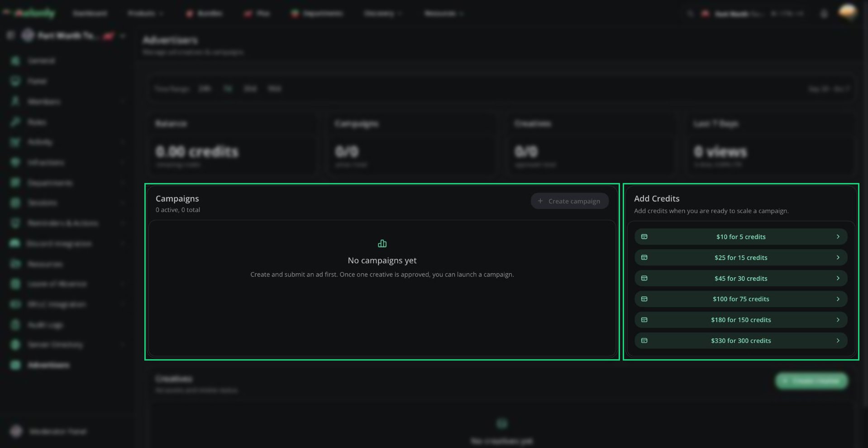Screen dimensions: 868x448
Task: Click the plus icon in Create campaign
Action: (540, 201)
